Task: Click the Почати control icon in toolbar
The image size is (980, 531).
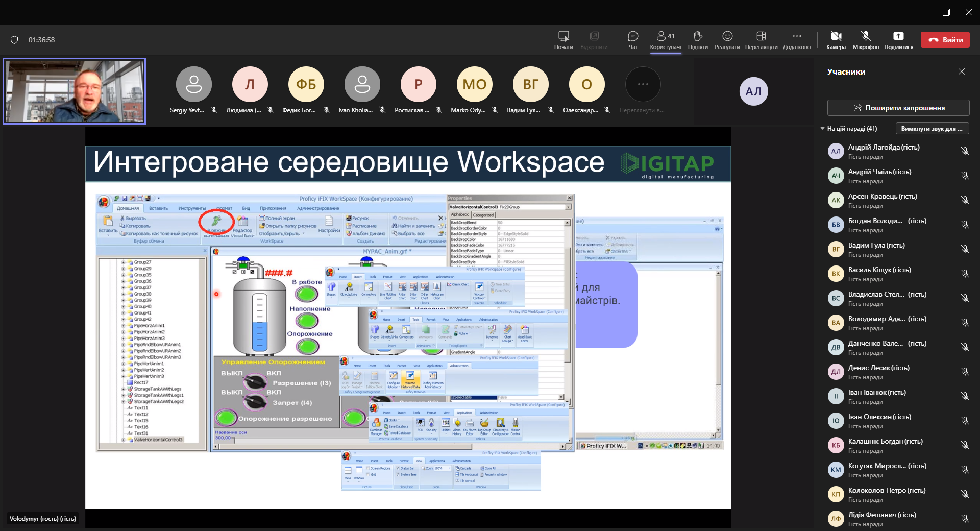Action: click(563, 36)
